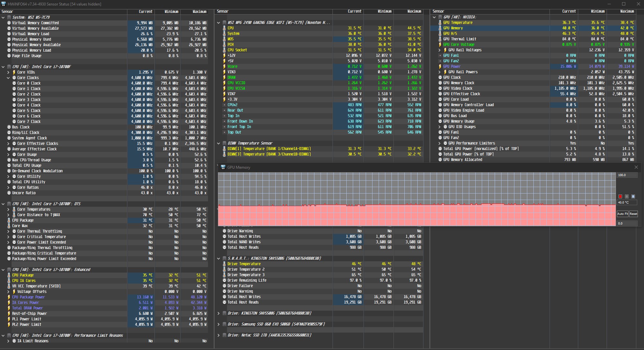Click the light blue grid color swatch

pyautogui.click(x=633, y=196)
